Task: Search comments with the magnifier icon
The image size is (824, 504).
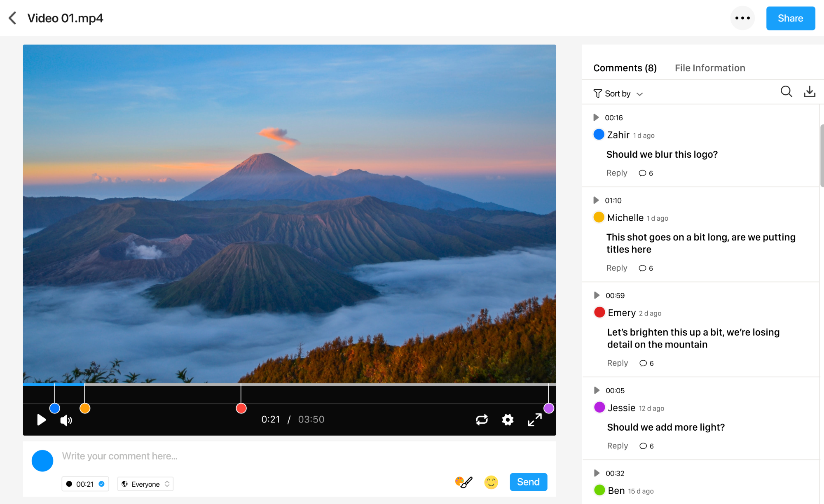Action: coord(786,91)
